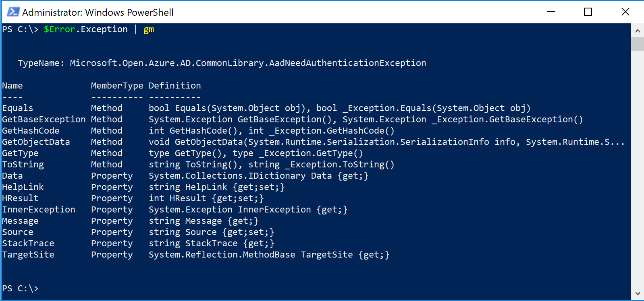This screenshot has width=644, height=301.
Task: Click the StackTrace property entry
Action: coord(28,243)
